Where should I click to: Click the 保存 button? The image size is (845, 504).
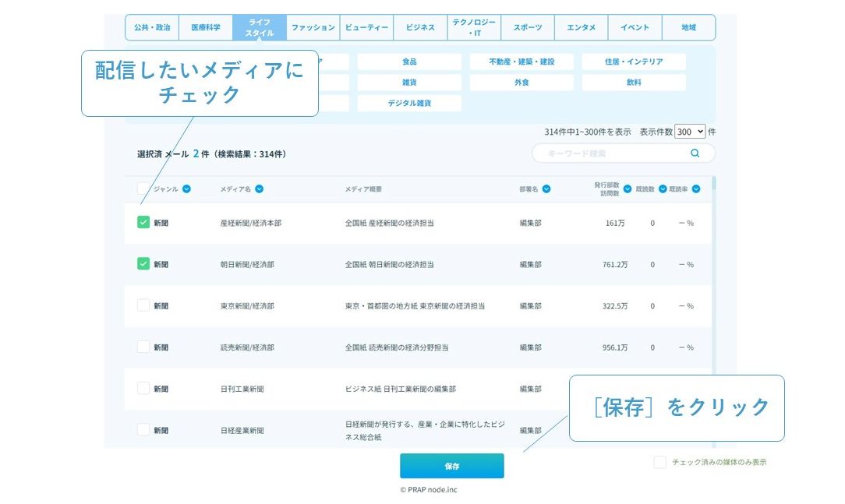pyautogui.click(x=452, y=466)
